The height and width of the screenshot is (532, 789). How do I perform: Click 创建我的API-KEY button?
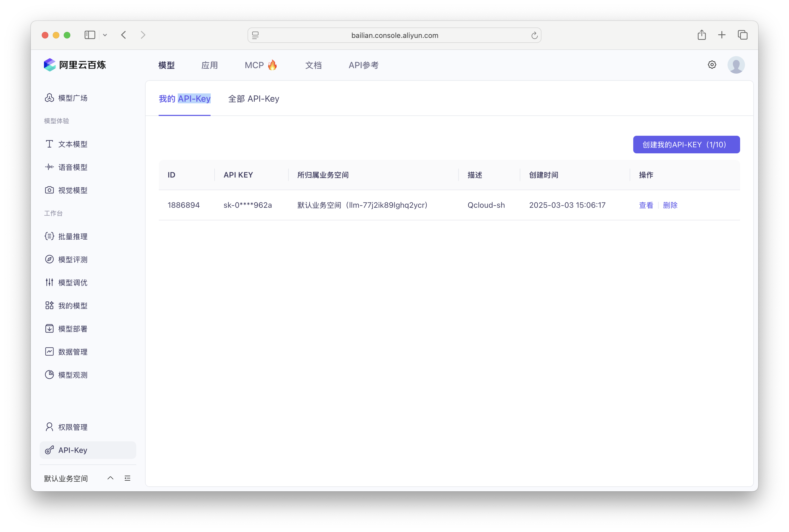(686, 144)
